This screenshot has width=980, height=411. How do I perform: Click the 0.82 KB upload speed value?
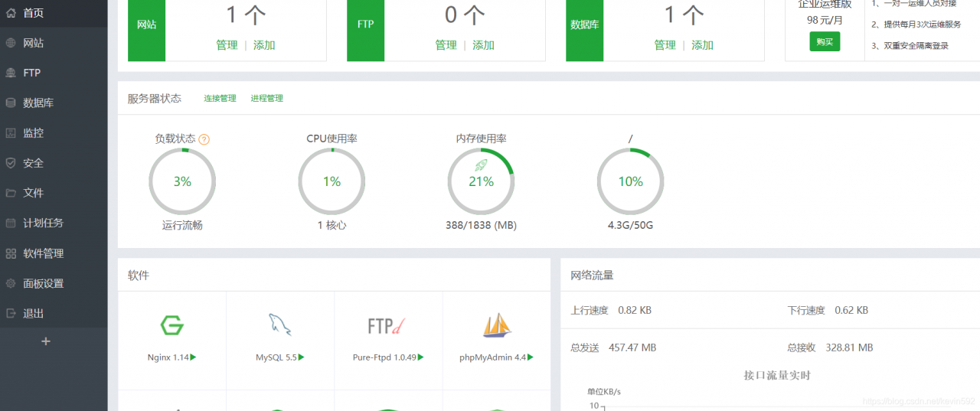[635, 310]
